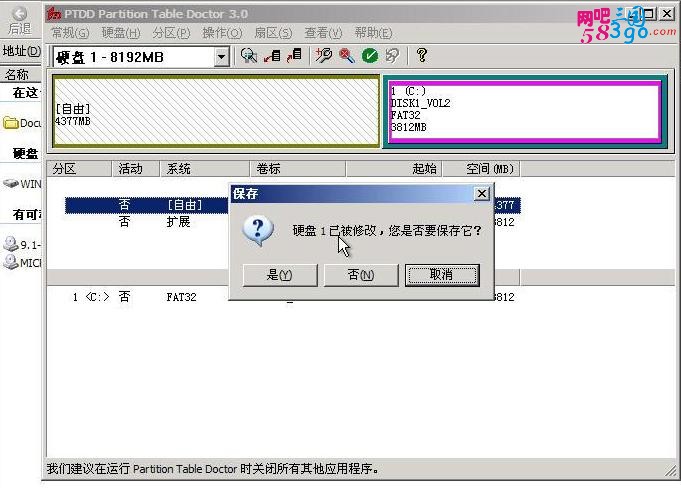681x488 pixels.
Task: Click the 活动 column header
Action: (136, 168)
